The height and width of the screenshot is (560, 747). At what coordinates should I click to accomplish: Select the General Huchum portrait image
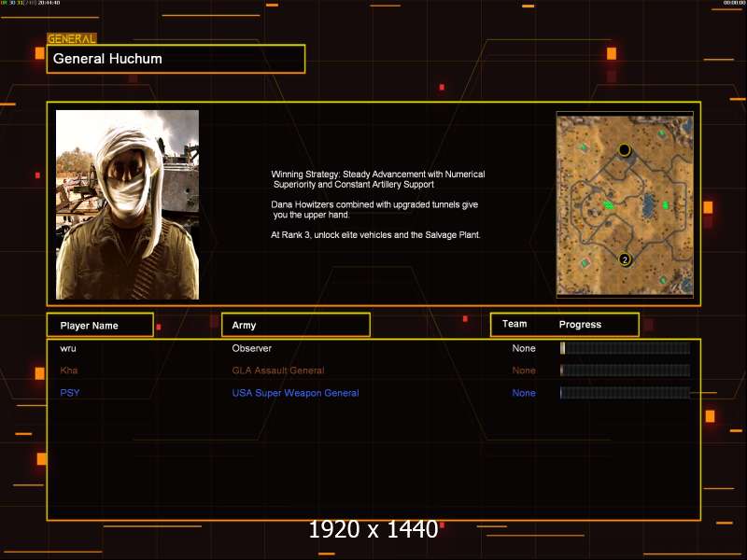[127, 204]
